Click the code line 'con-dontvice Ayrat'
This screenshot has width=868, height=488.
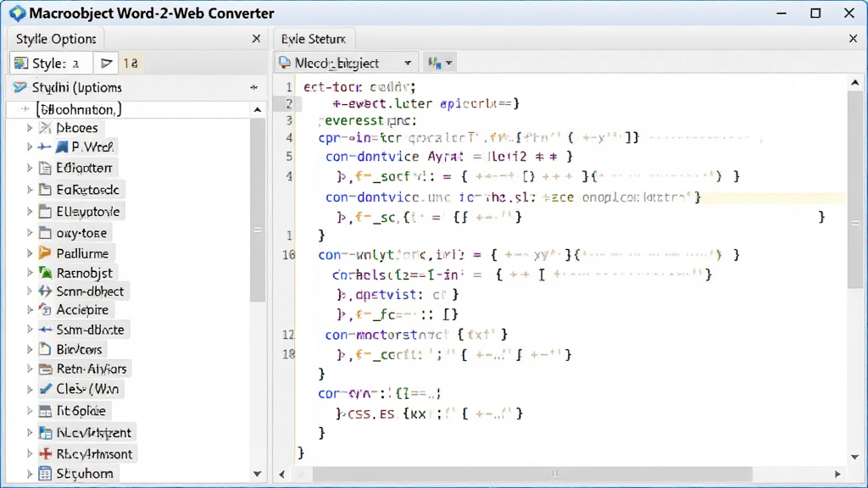449,157
